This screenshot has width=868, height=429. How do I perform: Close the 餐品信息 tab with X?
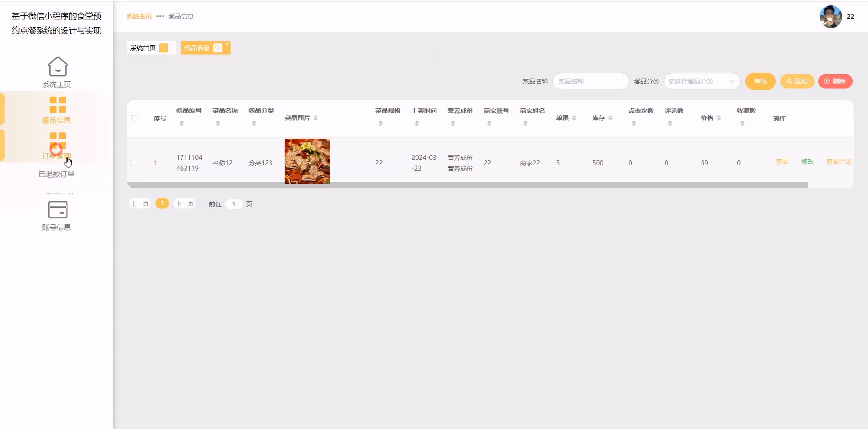[x=228, y=44]
